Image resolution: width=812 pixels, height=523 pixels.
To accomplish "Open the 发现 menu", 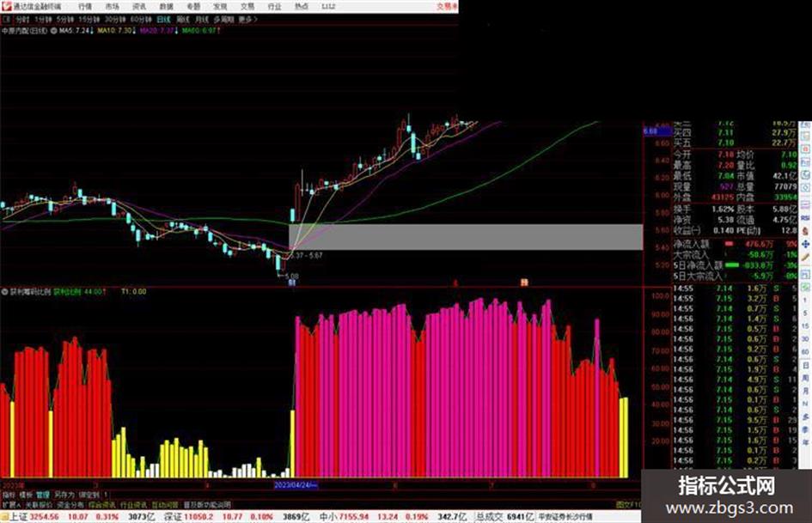I will click(220, 7).
